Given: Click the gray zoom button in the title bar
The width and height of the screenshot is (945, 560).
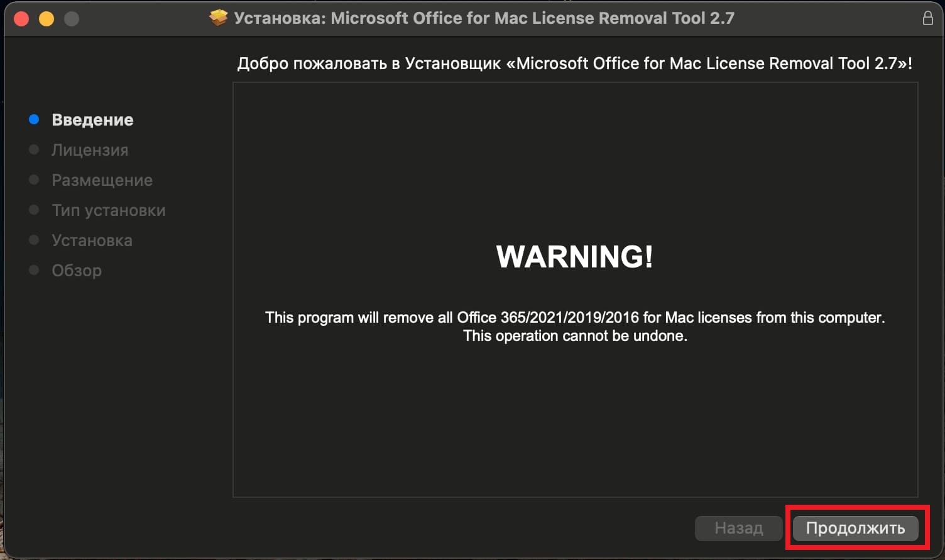Looking at the screenshot, I should [x=72, y=19].
